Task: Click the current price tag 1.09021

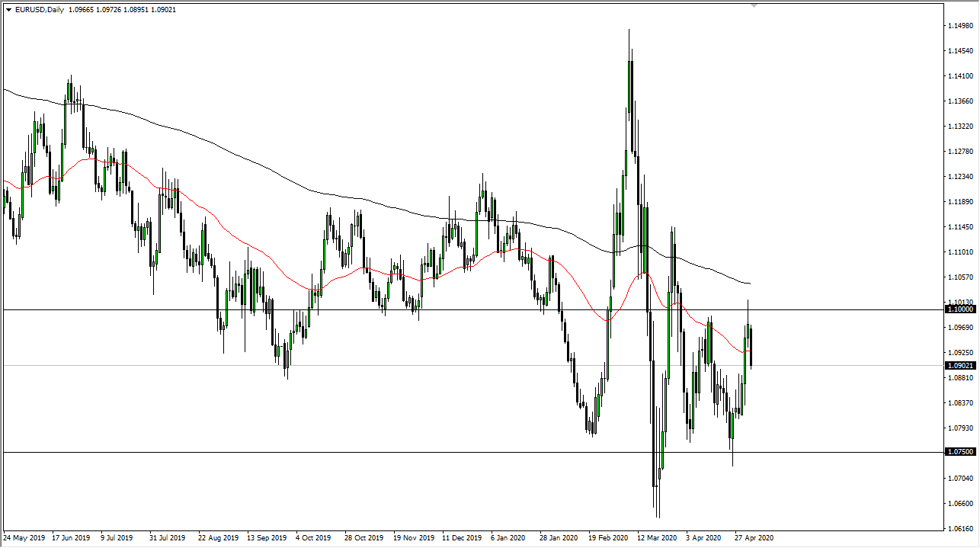Action: [960, 366]
